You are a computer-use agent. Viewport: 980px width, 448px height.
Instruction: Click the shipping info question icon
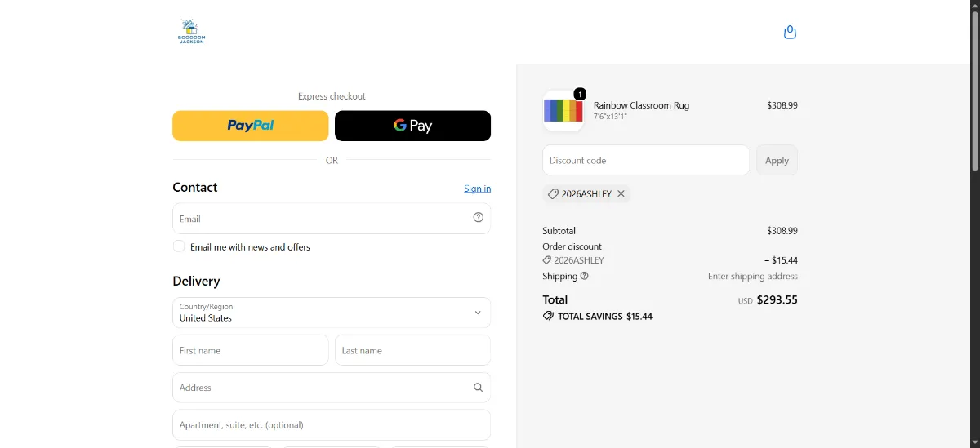pyautogui.click(x=584, y=276)
